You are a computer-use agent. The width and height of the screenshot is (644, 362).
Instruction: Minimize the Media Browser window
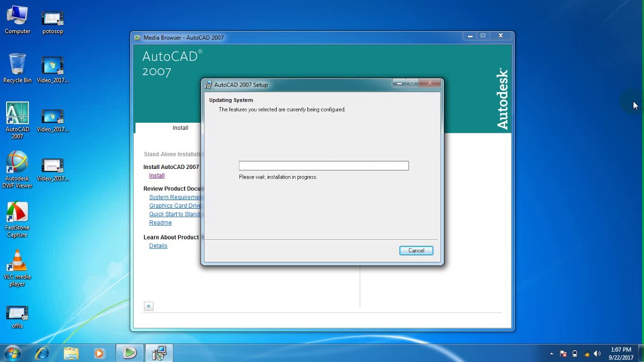[470, 36]
